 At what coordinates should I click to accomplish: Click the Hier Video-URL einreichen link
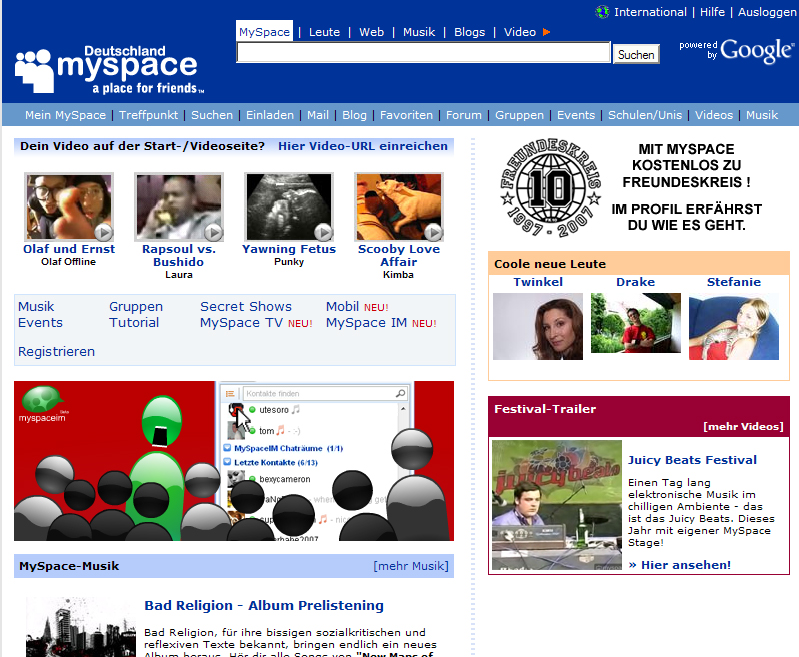(363, 146)
